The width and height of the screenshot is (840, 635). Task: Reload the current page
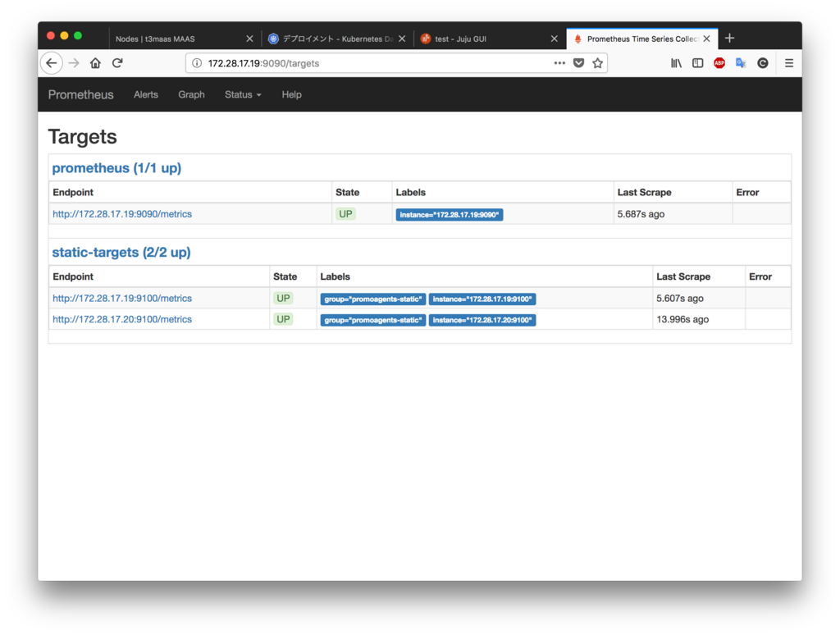[x=117, y=63]
